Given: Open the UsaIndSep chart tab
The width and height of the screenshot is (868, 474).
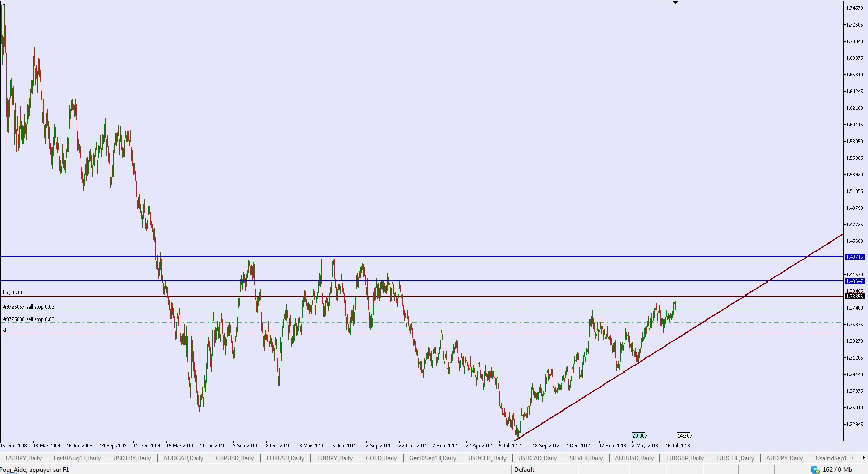Looking at the screenshot, I should (831, 458).
